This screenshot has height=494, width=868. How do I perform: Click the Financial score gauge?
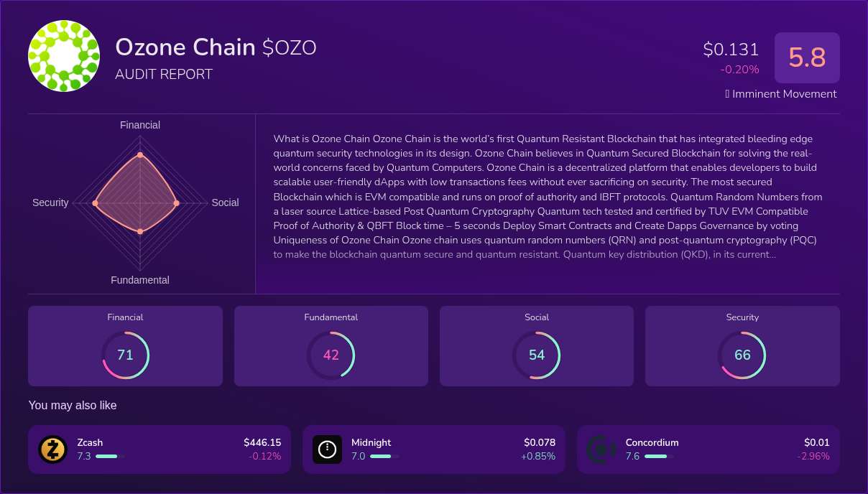125,355
